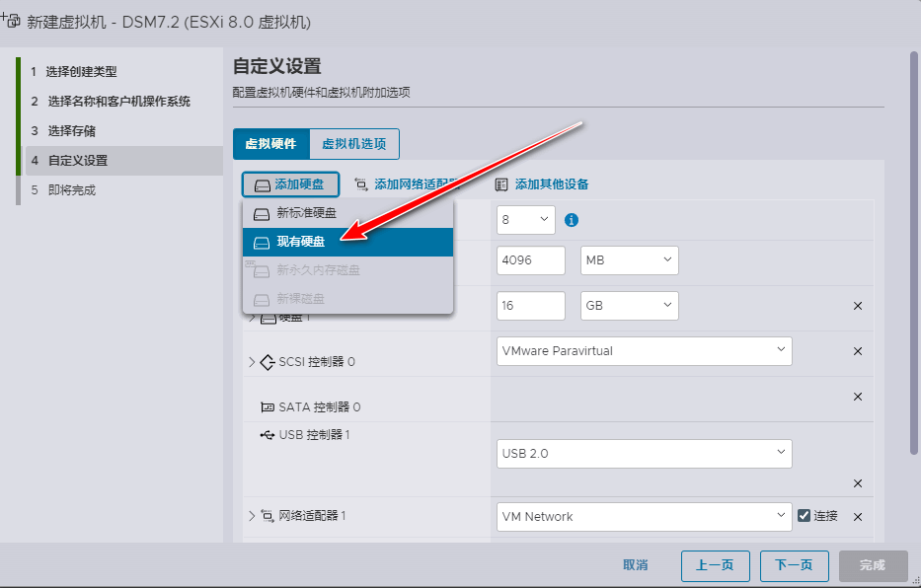Image resolution: width=921 pixels, height=588 pixels.
Task: Click 添加网络适配器 text link
Action: [x=416, y=184]
